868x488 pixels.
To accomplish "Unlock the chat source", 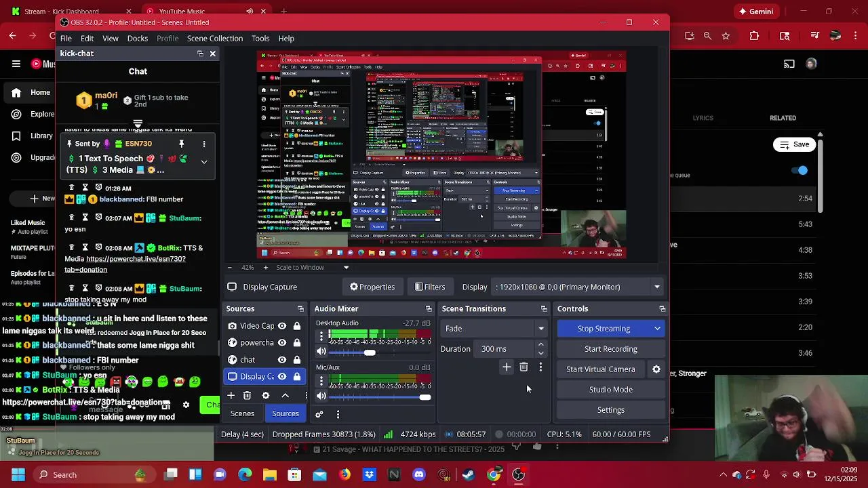I will pyautogui.click(x=297, y=360).
